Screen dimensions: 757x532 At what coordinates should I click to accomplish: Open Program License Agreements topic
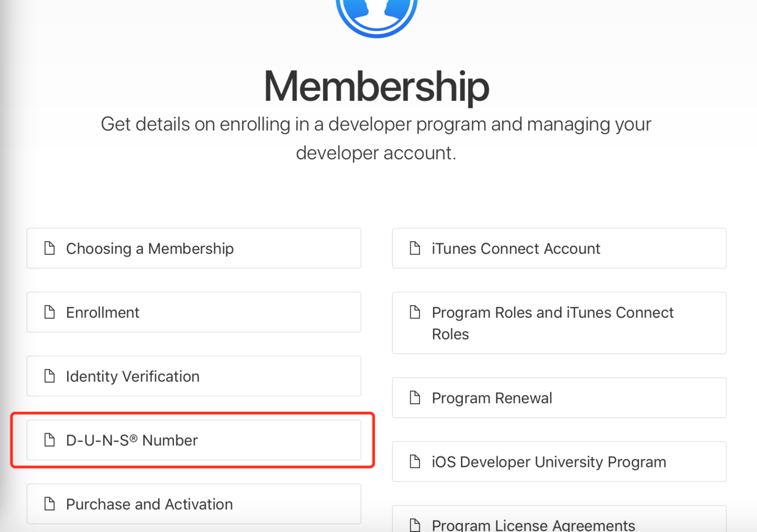click(533, 524)
